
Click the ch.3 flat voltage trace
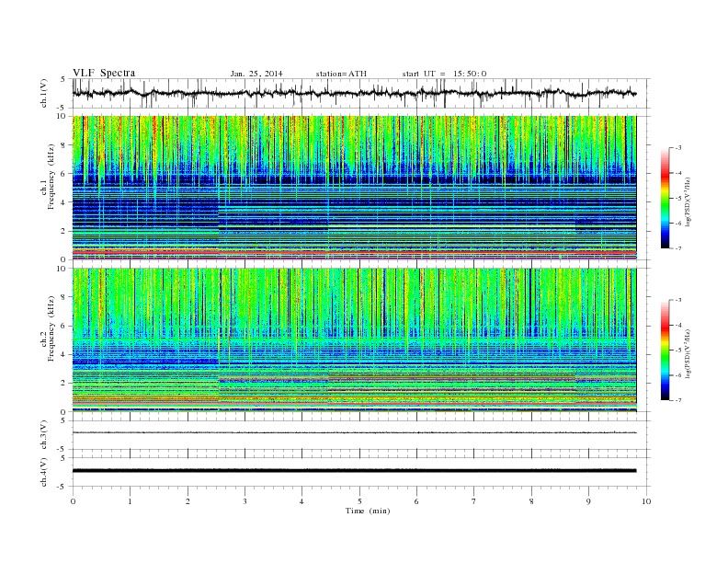pos(354,433)
